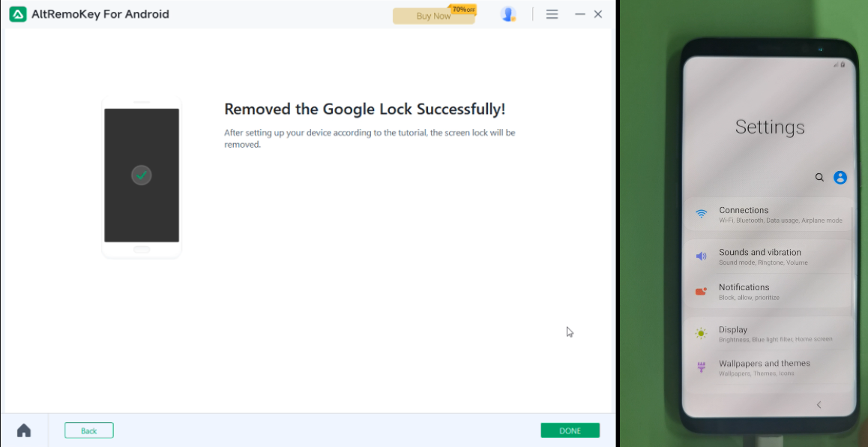
Task: Tap the blue account avatar on phone
Action: 840,177
